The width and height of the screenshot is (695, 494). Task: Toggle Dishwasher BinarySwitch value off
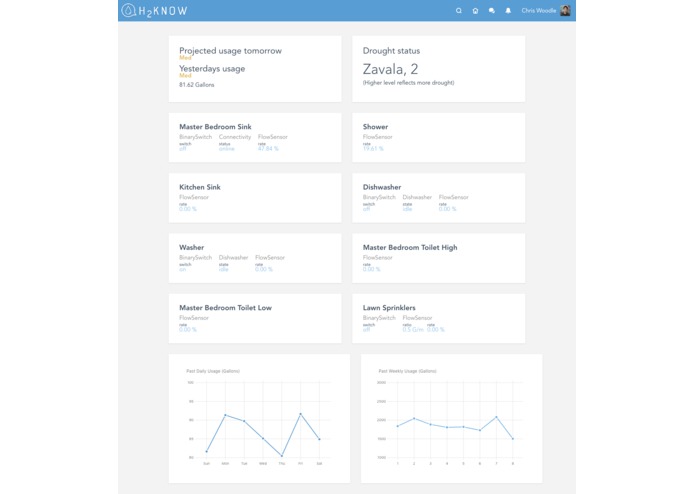click(x=366, y=209)
